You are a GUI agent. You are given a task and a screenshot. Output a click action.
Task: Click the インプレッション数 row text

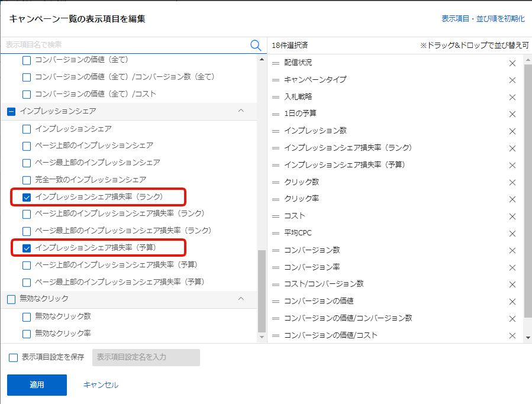click(x=315, y=131)
